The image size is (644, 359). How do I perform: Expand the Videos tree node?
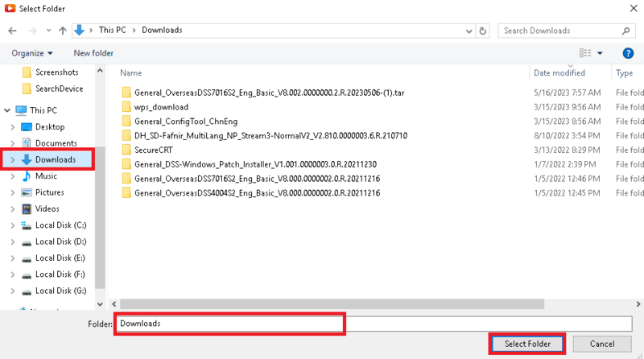pyautogui.click(x=12, y=209)
